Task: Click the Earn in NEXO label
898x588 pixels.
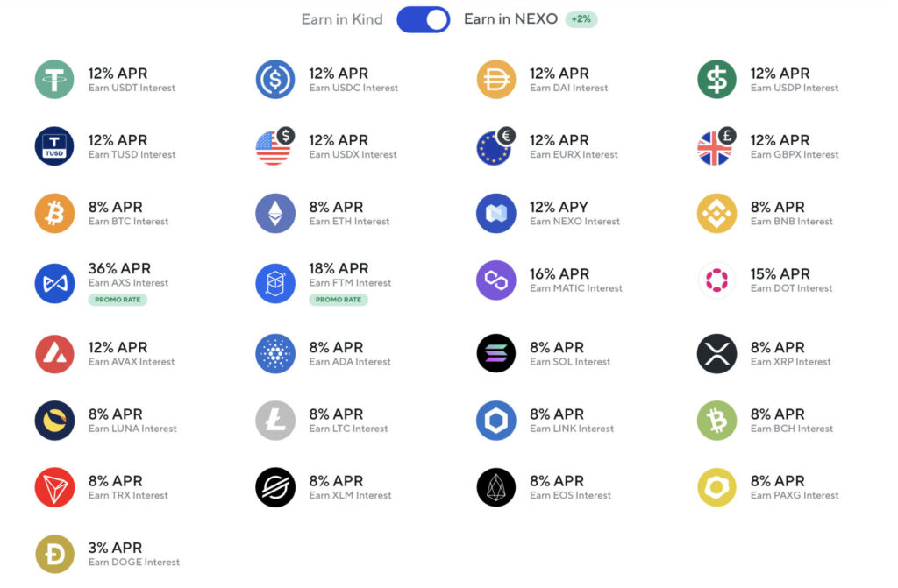Action: pos(510,19)
